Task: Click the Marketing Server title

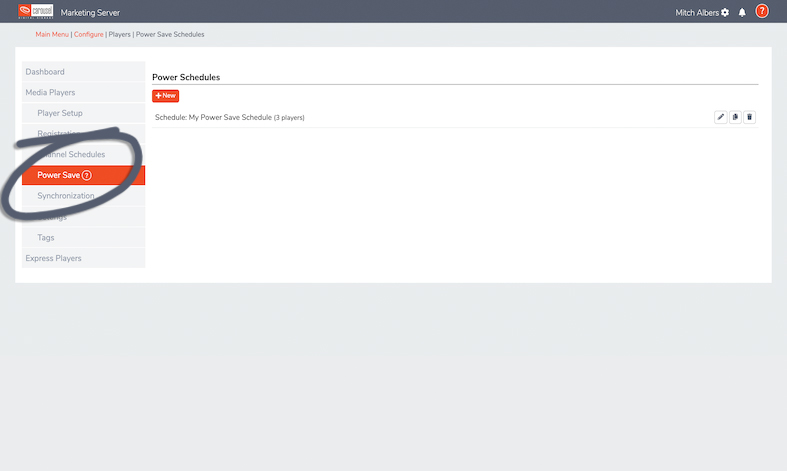Action: click(90, 13)
